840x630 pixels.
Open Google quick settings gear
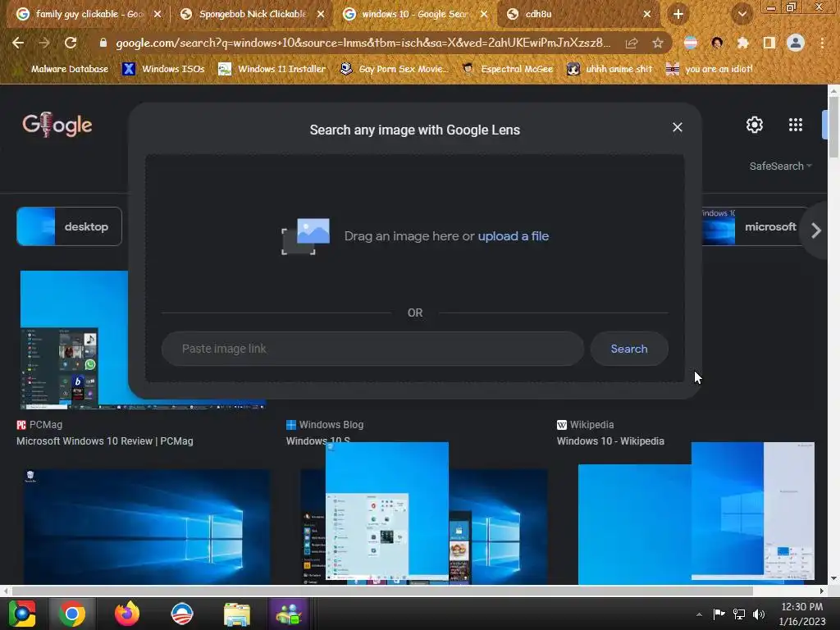755,125
